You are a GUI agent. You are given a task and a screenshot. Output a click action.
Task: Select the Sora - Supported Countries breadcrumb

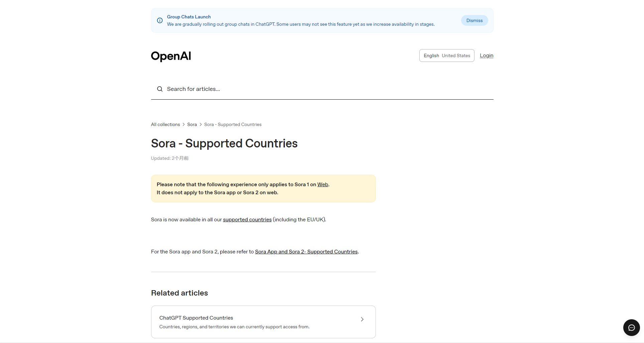[233, 124]
